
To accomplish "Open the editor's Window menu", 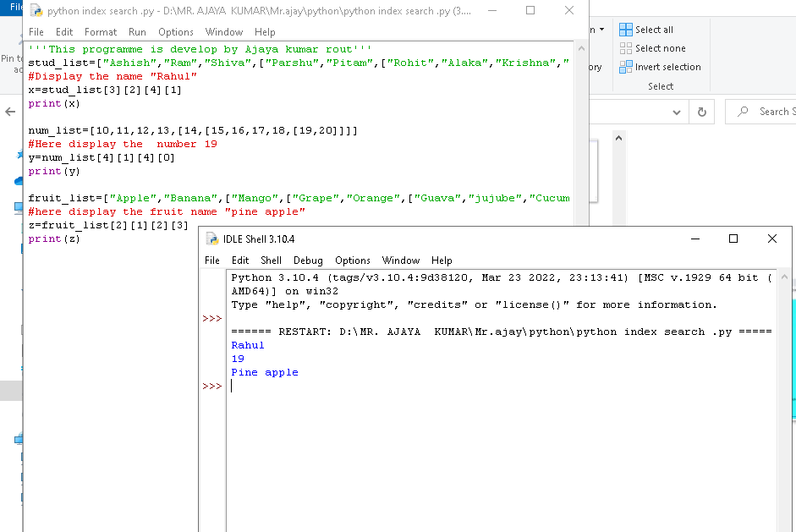I will pyautogui.click(x=224, y=32).
